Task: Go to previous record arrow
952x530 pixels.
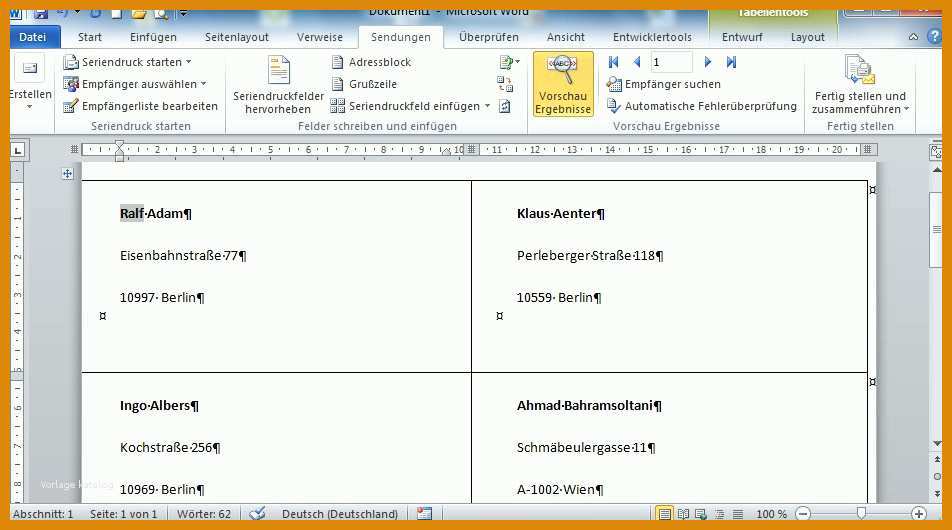Action: [x=636, y=62]
